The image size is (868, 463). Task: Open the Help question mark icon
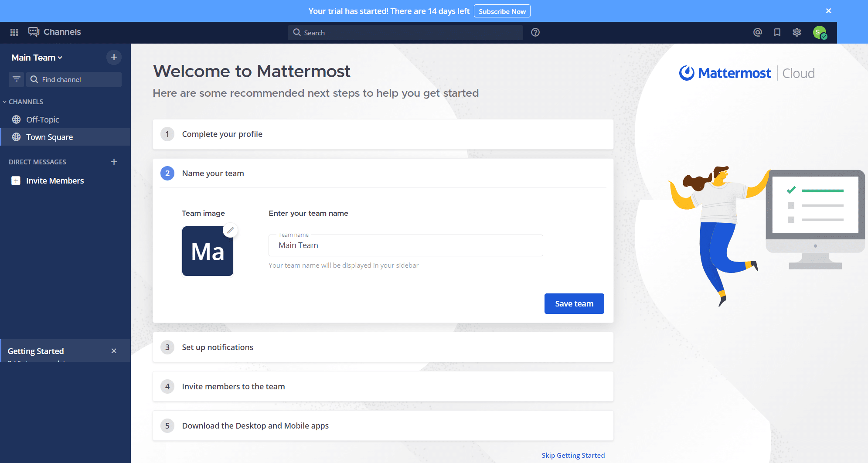[x=535, y=32]
